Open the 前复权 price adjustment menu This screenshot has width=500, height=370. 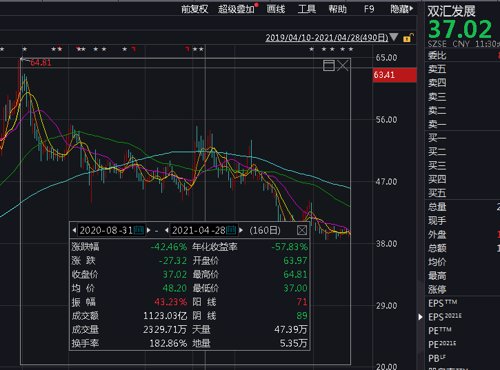[x=195, y=9]
